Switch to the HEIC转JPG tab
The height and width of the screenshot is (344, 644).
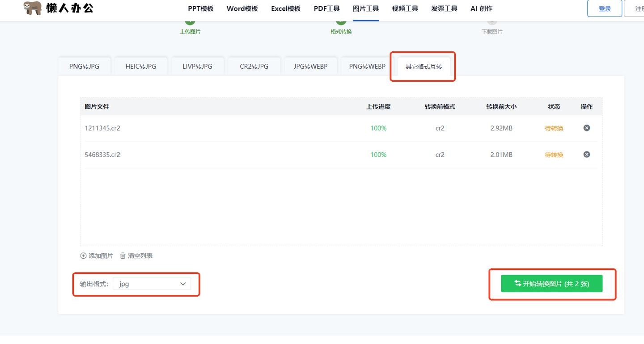tap(141, 67)
